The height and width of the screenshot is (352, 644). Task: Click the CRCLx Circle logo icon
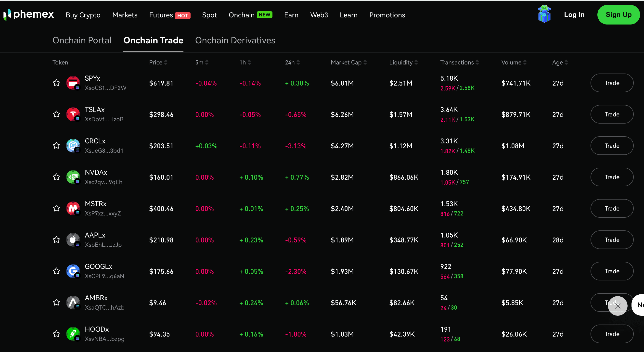(x=73, y=146)
